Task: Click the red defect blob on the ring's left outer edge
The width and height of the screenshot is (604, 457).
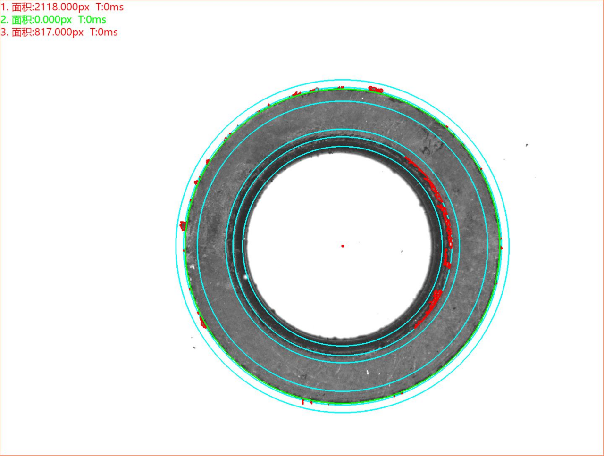Action: point(183,226)
